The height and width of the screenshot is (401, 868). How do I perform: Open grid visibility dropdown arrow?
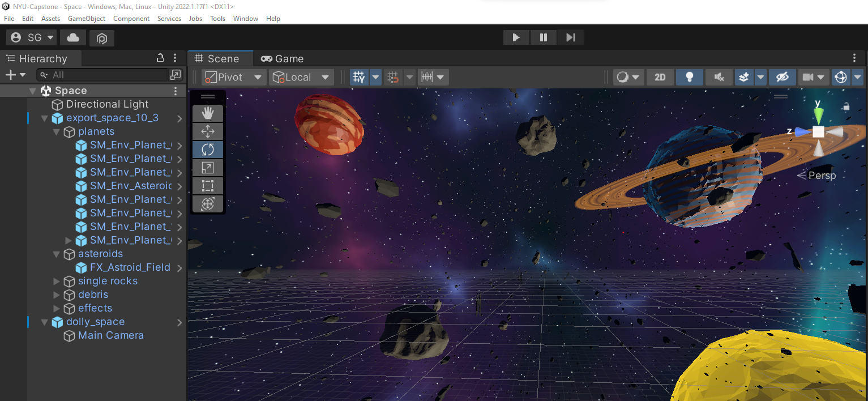point(376,77)
